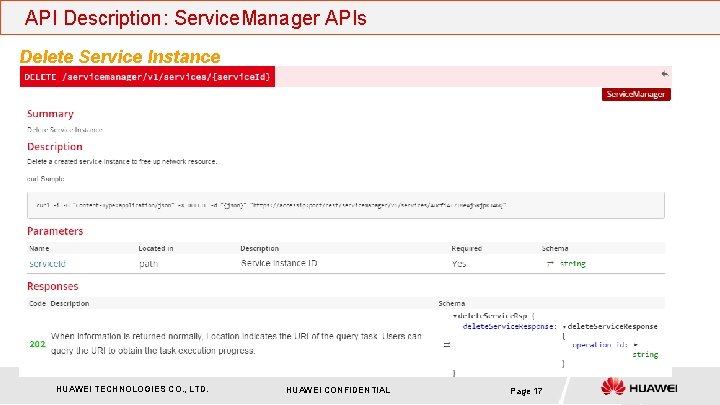The image size is (720, 405).
Task: Click the 'Yes' required cell
Action: pos(459,264)
